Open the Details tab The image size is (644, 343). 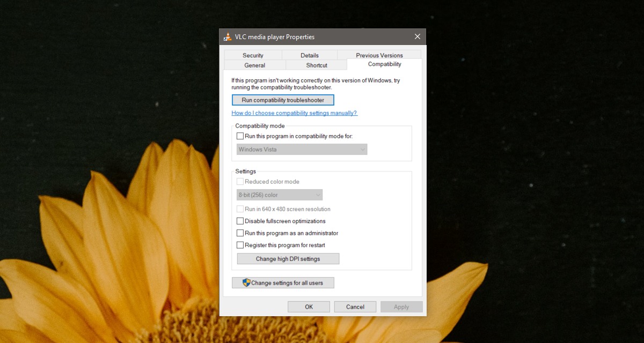click(x=310, y=55)
